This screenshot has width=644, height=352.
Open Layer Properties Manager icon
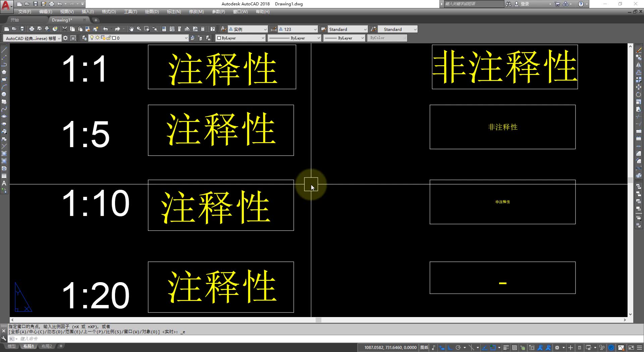point(84,38)
